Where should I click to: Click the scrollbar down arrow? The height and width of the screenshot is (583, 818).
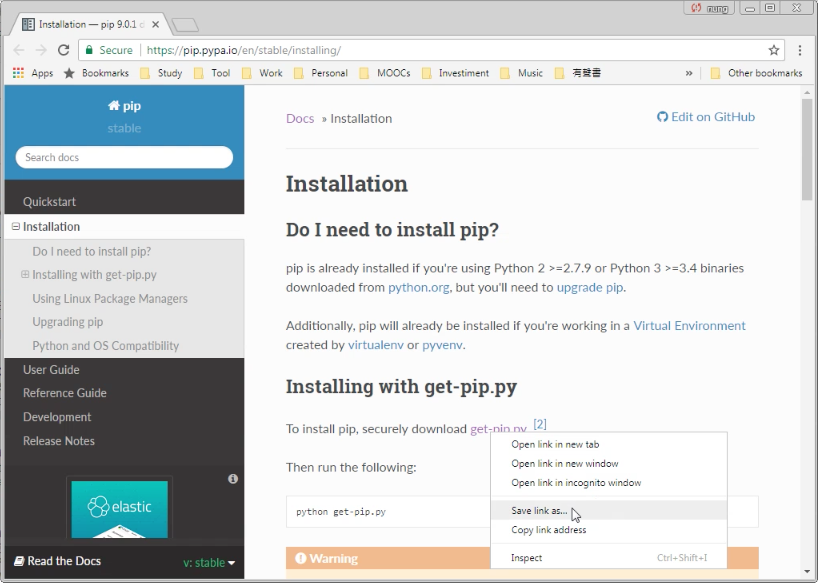point(807,571)
